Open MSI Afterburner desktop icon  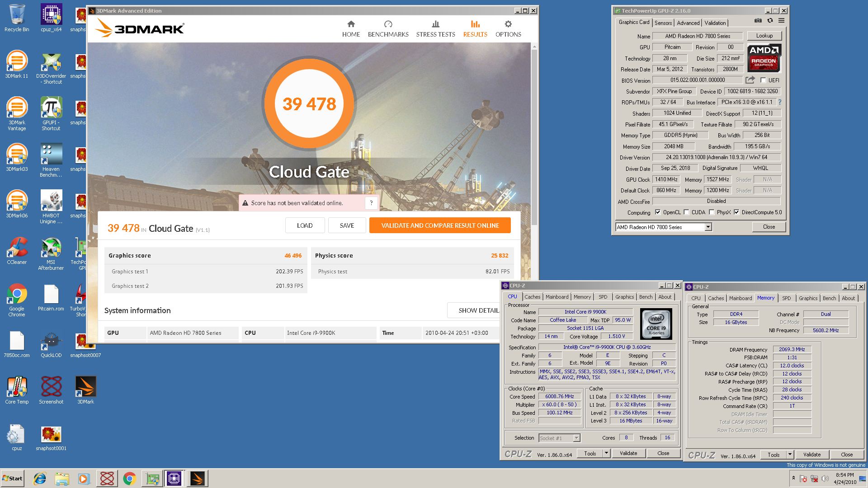coord(51,253)
